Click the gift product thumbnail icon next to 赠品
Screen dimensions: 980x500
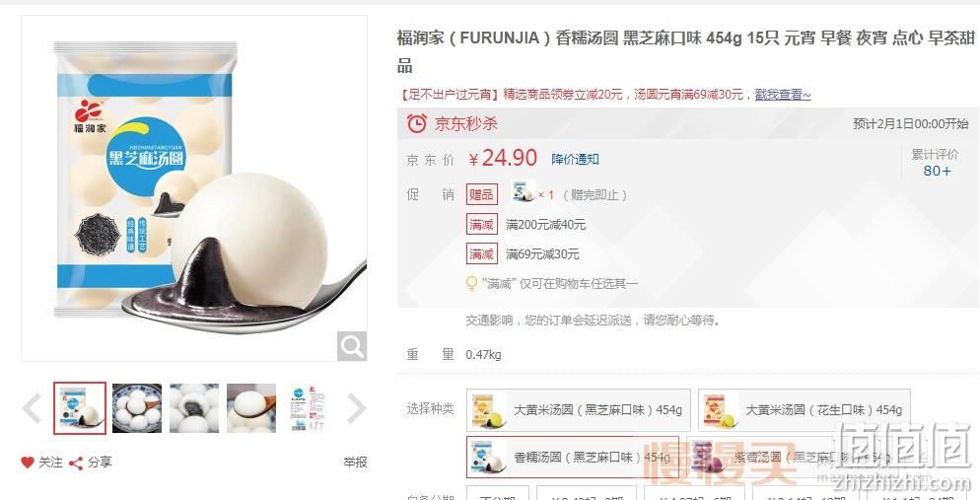pyautogui.click(x=524, y=192)
